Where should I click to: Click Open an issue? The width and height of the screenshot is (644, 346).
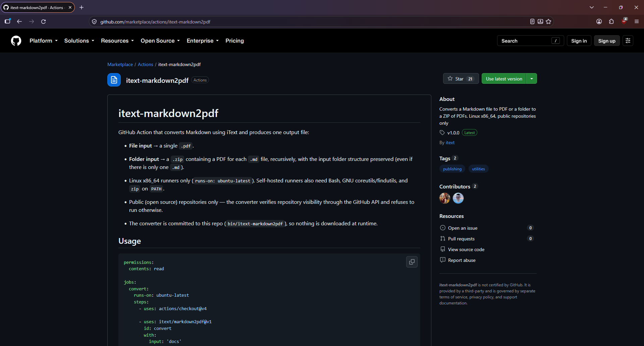(x=463, y=228)
